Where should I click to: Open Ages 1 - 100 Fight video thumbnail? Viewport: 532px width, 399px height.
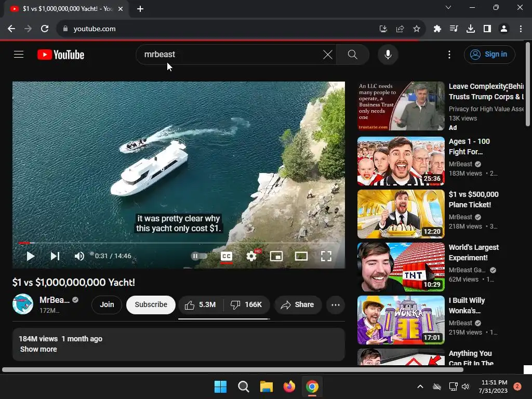point(401,161)
